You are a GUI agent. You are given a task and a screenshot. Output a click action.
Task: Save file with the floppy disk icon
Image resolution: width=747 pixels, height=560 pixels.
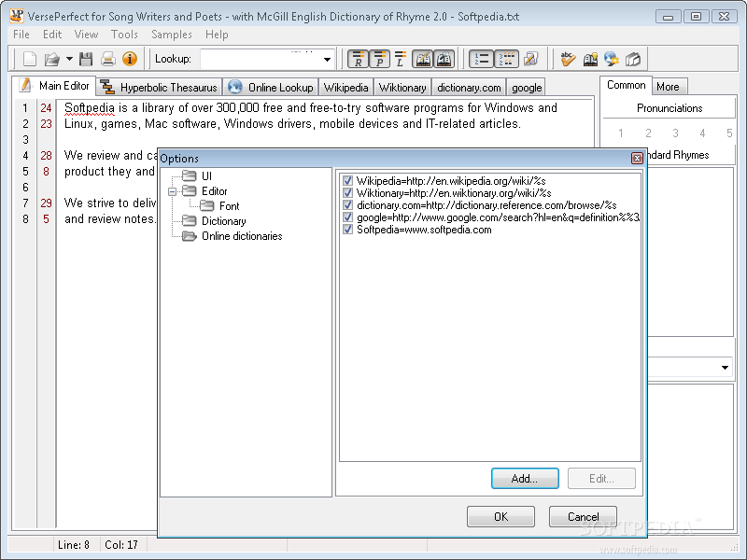pos(86,59)
